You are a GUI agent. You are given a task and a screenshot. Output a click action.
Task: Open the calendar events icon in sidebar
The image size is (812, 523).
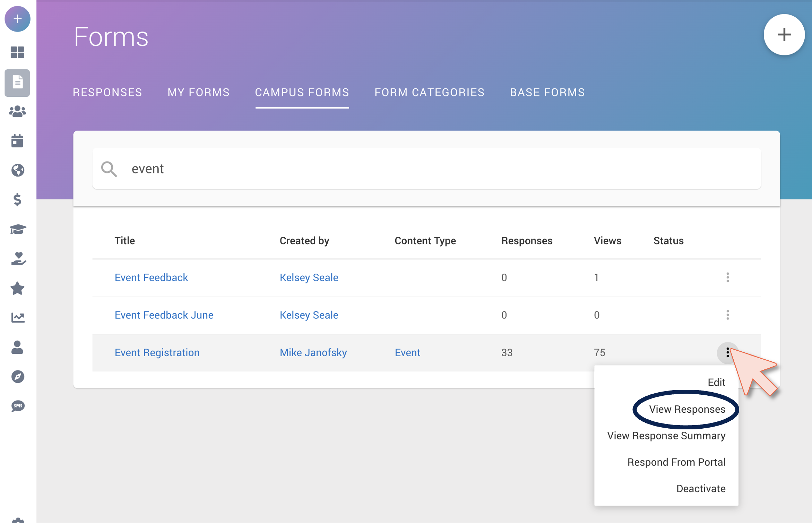(x=17, y=141)
